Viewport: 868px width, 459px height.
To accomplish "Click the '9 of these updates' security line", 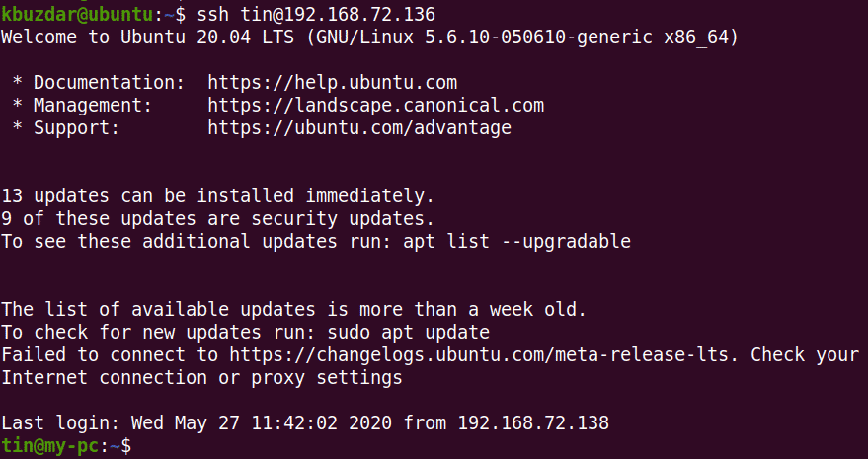I will 217,218.
